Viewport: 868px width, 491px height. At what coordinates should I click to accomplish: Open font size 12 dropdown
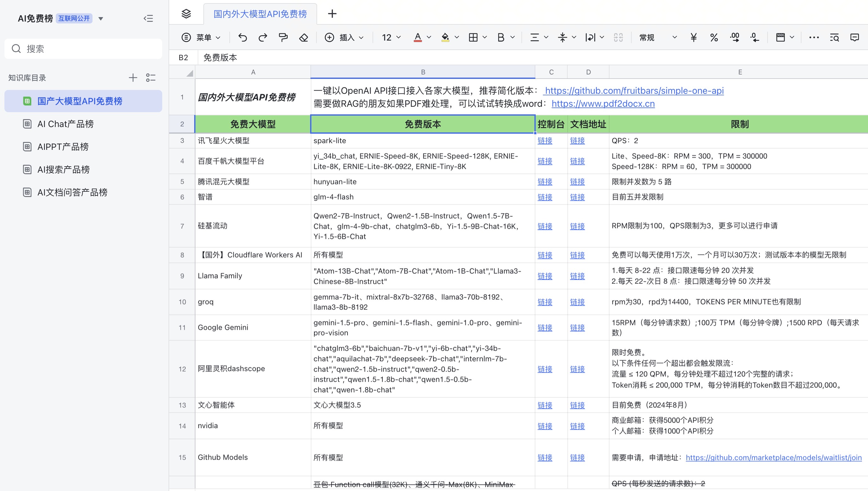[x=391, y=37]
